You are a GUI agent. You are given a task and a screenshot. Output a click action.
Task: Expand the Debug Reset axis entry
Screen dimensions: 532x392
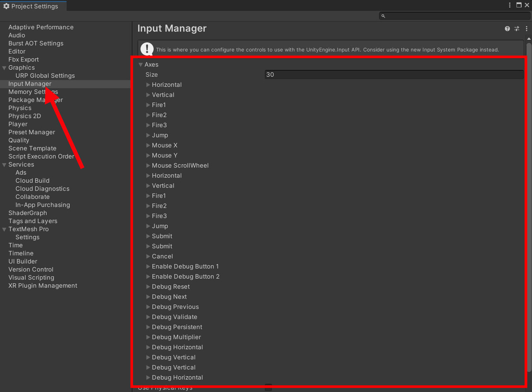coord(148,287)
